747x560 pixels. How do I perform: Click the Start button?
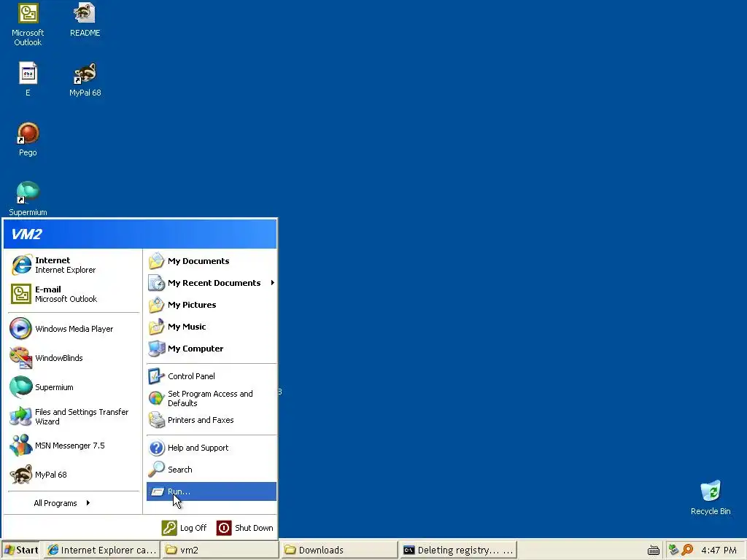pos(21,550)
